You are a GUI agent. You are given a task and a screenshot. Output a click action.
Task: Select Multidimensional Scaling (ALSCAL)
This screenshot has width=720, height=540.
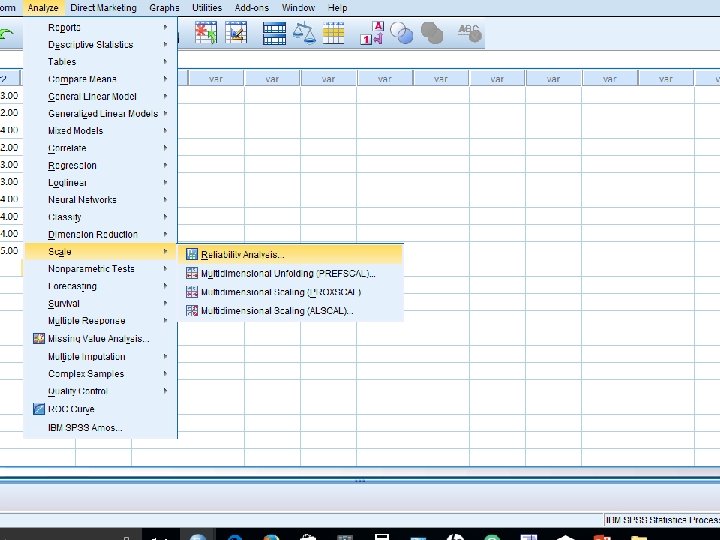pos(290,311)
